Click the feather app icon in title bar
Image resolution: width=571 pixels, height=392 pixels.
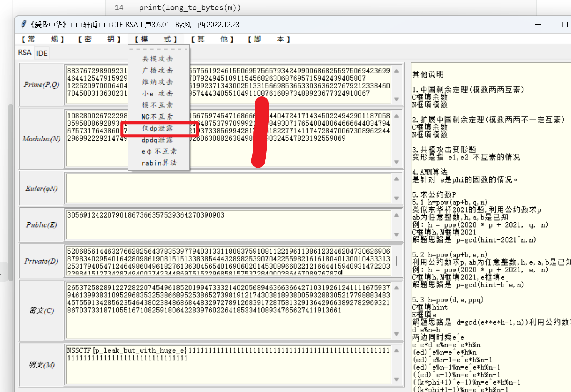coord(24,24)
